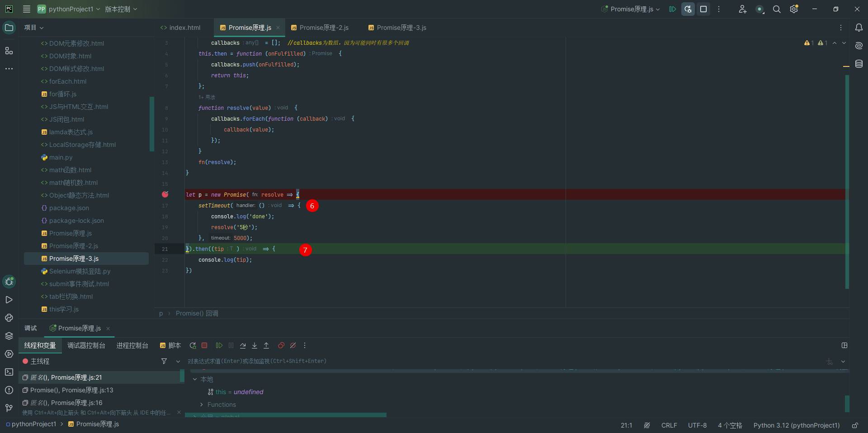868x433 pixels.
Task: Open the Terminal tool window
Action: pyautogui.click(x=9, y=372)
